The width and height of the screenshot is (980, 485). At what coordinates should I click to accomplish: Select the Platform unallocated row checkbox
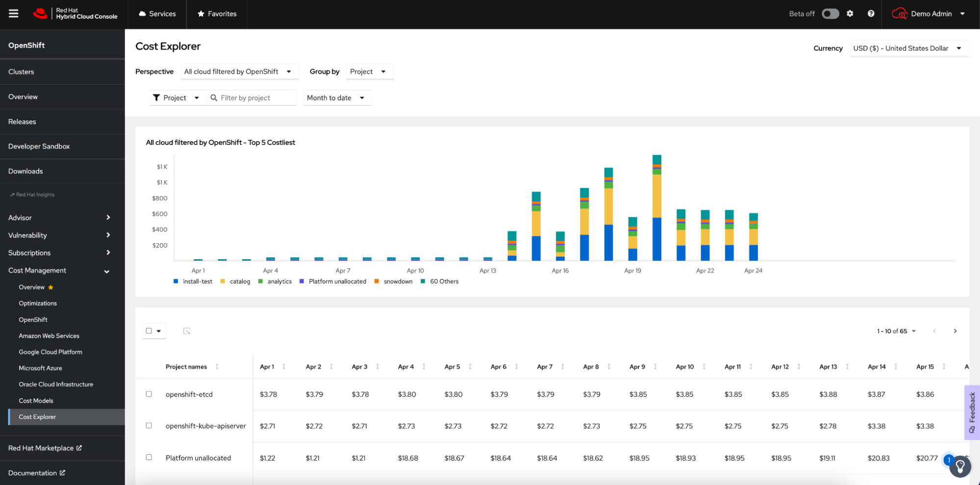point(149,458)
